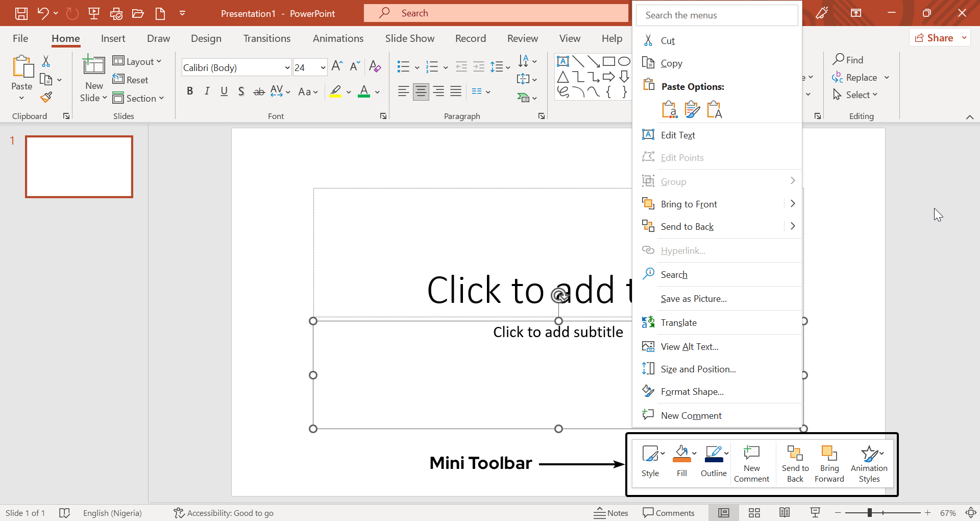Screen dimensions: 980x521
Task: Select the Oval shape in the shapes gallery
Action: pos(625,61)
